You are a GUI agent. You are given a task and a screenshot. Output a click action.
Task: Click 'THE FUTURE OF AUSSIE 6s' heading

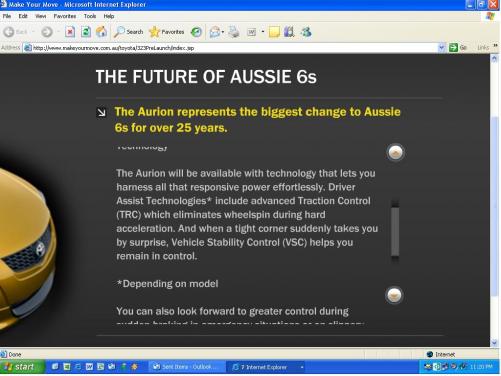click(x=206, y=77)
